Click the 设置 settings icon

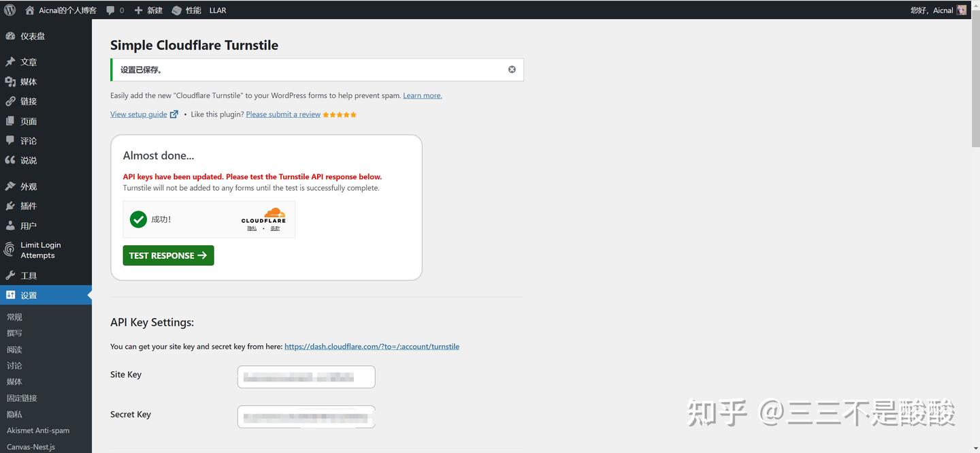tap(10, 296)
